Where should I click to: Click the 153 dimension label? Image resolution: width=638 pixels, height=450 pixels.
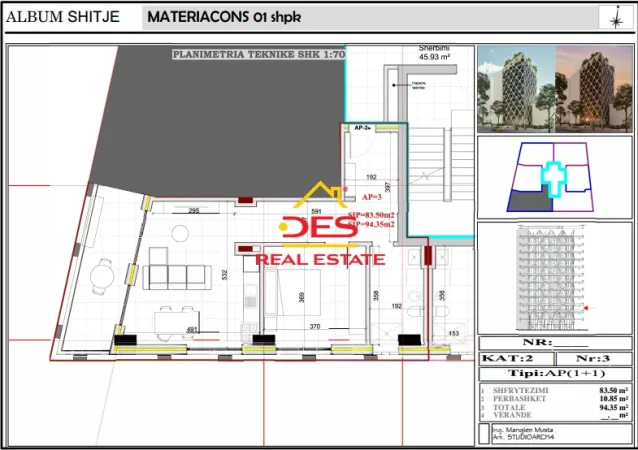[454, 333]
